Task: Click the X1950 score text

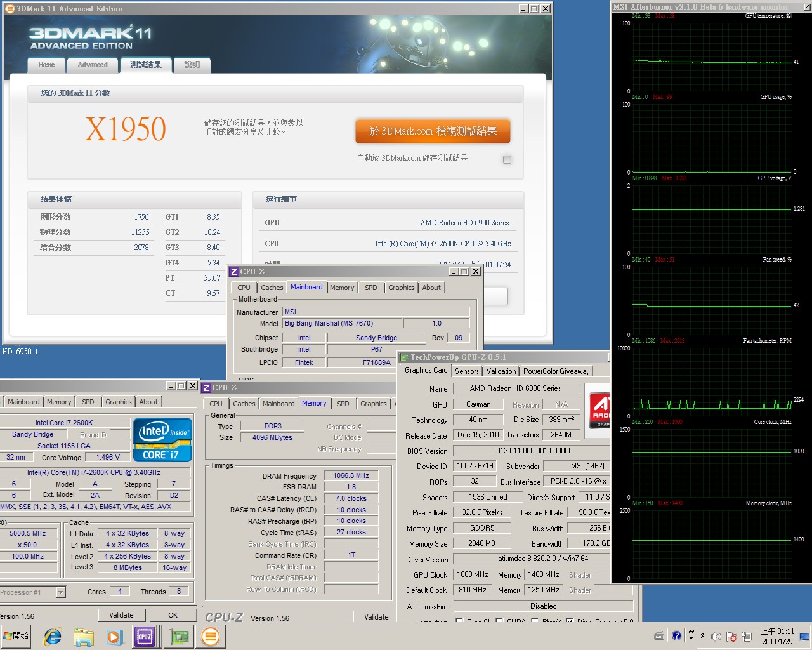Action: pyautogui.click(x=125, y=129)
